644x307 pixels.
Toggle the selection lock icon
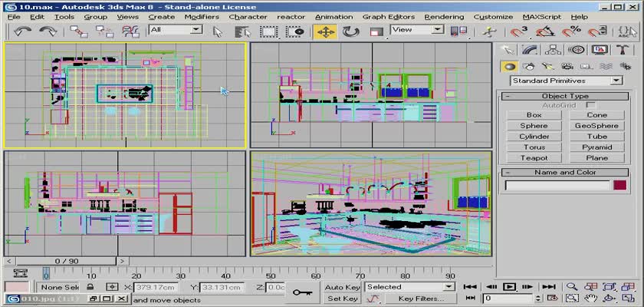[x=90, y=287]
